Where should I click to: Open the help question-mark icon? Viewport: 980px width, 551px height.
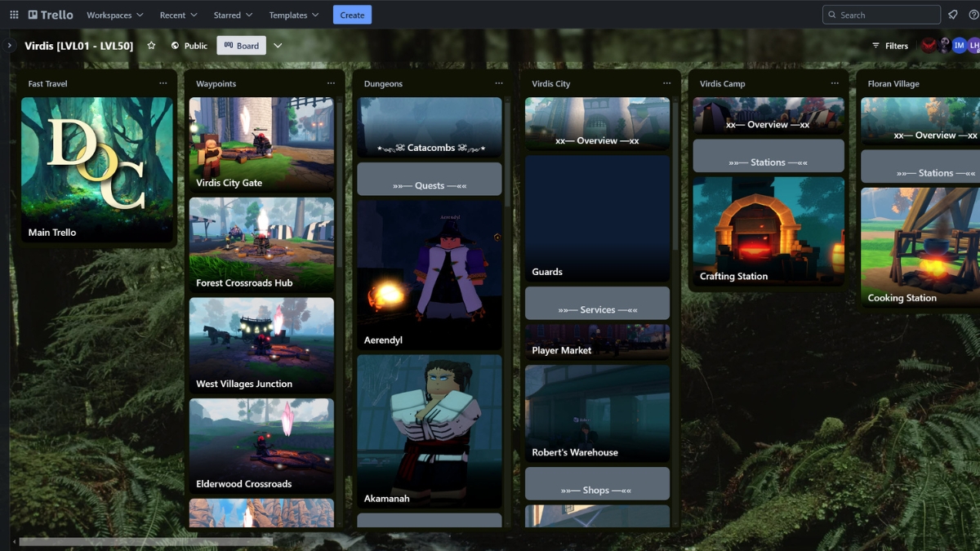click(972, 14)
